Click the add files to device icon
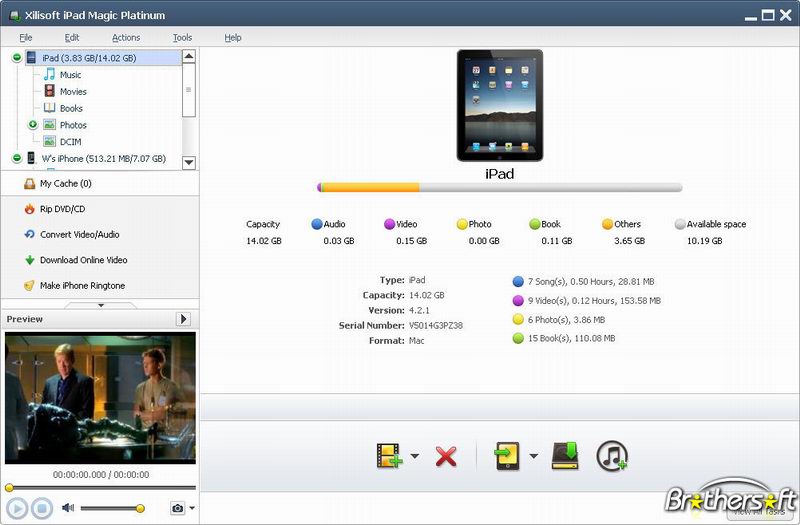Screen dimensions: 800x525 (388, 456)
